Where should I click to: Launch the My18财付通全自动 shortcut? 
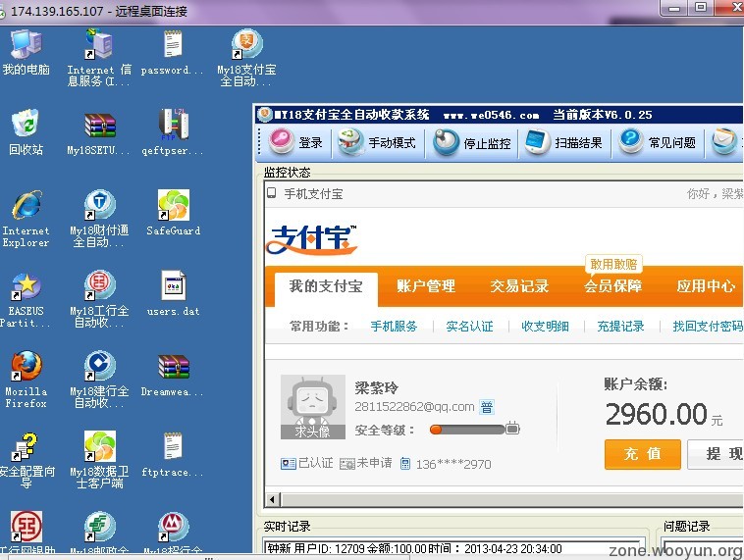point(99,219)
